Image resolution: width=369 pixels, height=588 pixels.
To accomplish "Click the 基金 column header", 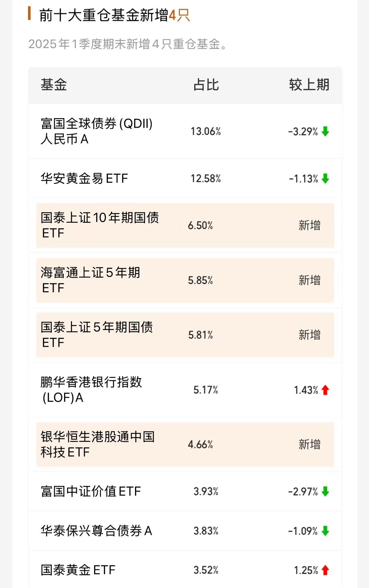I will point(54,85).
